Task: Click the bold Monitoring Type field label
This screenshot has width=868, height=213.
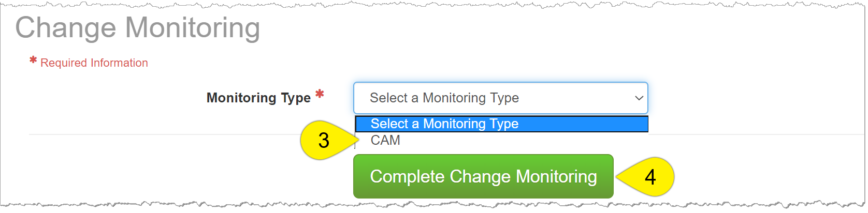Action: (258, 98)
